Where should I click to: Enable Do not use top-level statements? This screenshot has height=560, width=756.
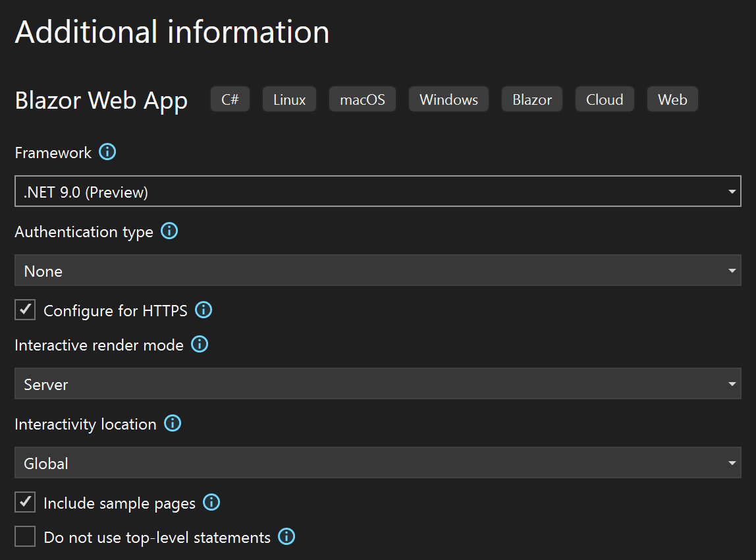pos(25,536)
